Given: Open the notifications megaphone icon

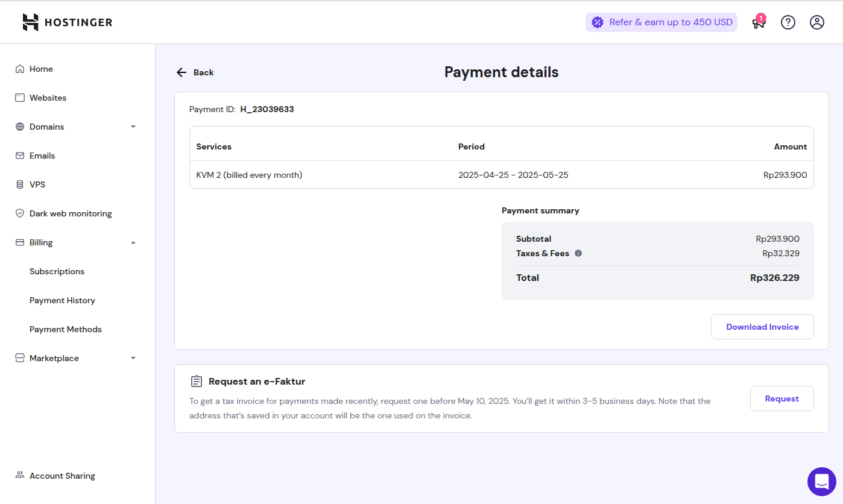Looking at the screenshot, I should point(758,23).
